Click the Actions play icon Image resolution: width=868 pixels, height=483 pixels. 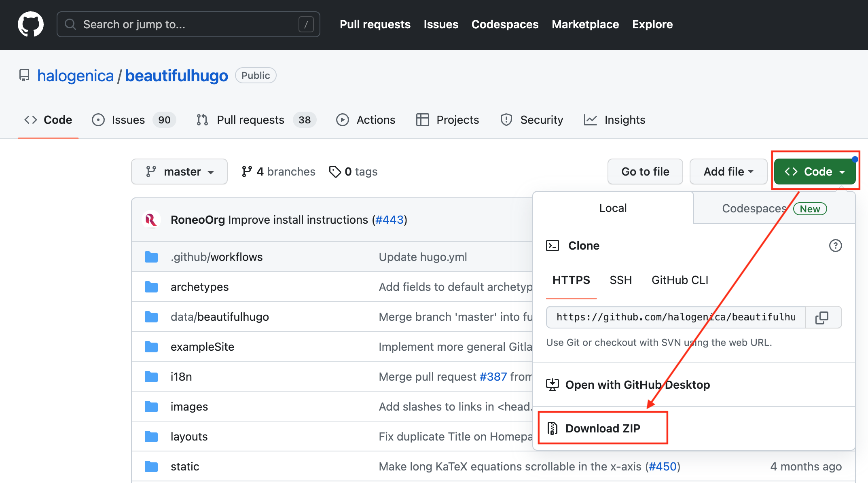tap(343, 120)
